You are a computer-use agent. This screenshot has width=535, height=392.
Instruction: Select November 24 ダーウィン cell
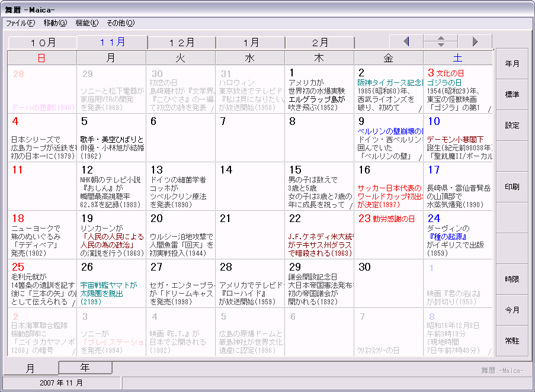coord(458,235)
